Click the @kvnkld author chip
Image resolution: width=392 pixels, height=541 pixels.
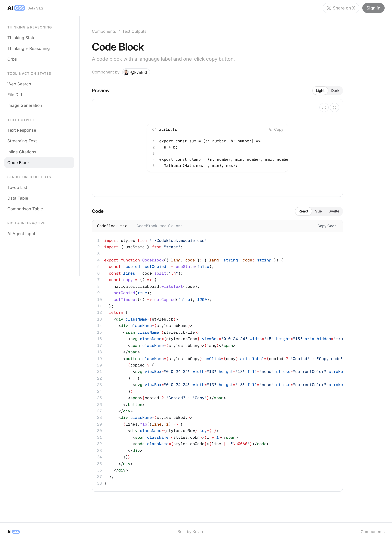tap(136, 72)
